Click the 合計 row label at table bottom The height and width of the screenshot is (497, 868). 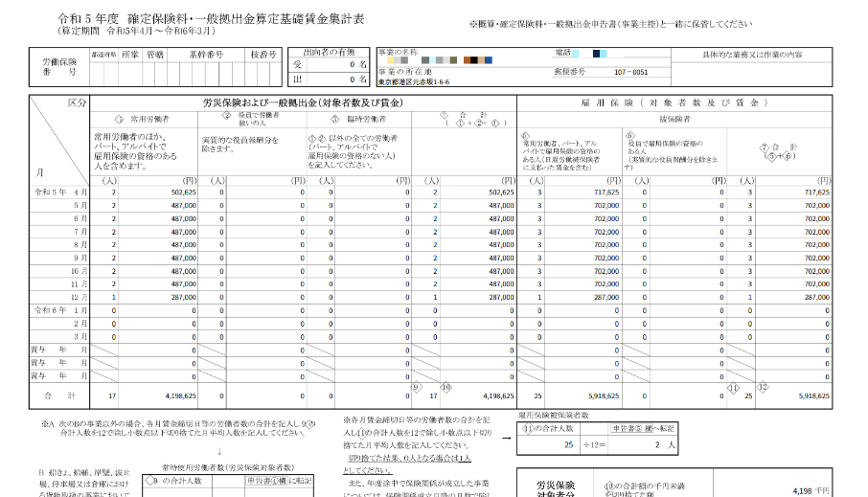[x=59, y=395]
